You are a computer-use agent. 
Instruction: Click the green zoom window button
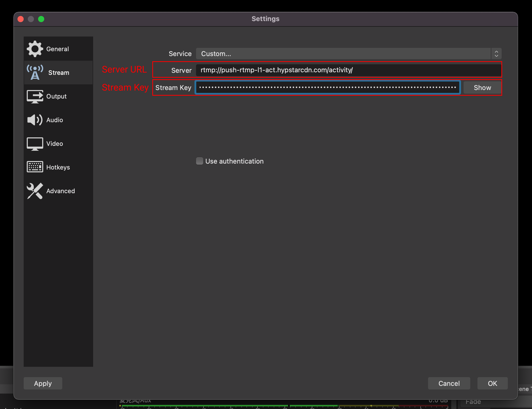click(x=41, y=19)
